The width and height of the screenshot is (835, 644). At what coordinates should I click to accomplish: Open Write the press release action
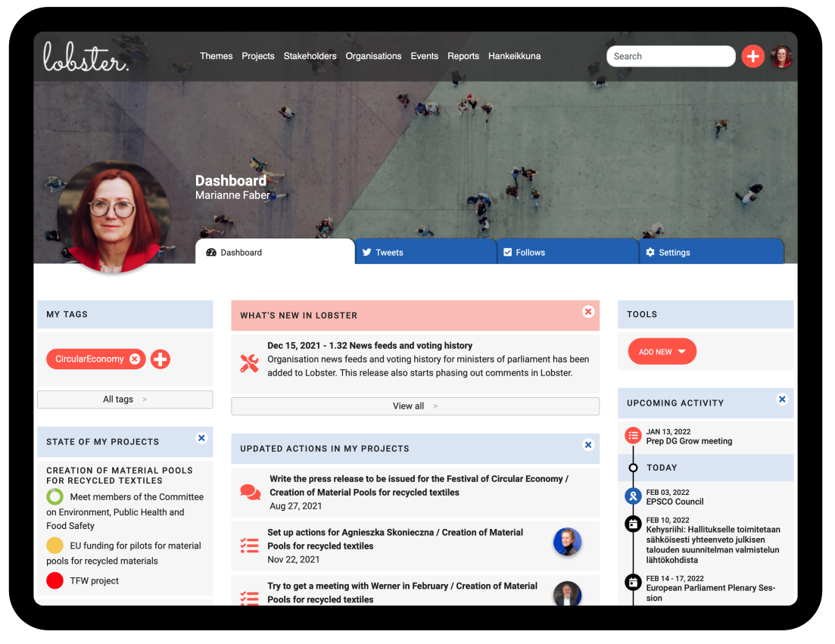(x=419, y=485)
